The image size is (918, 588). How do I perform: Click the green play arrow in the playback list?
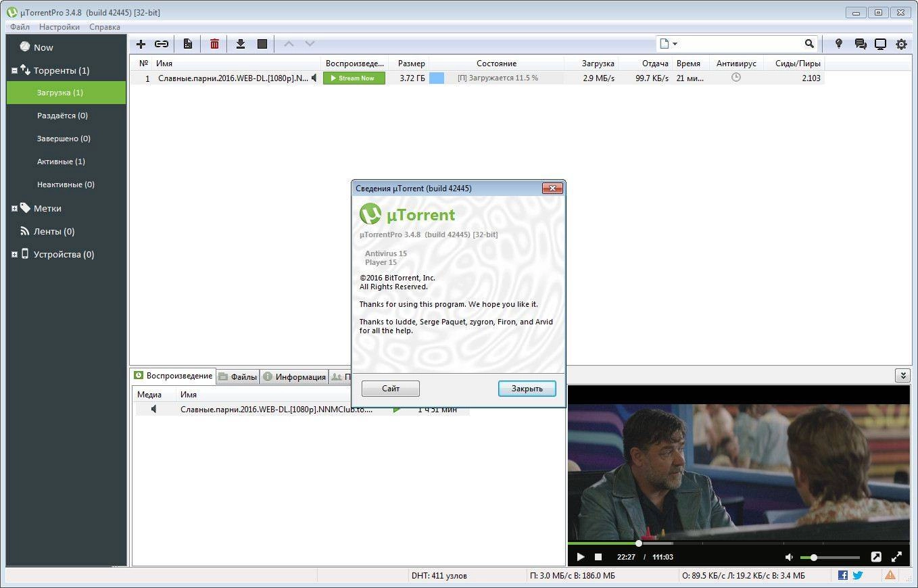click(397, 409)
